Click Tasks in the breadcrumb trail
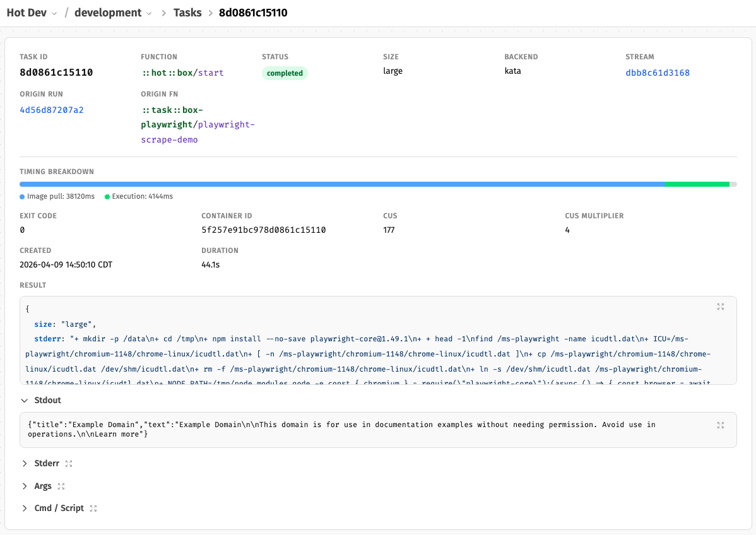The width and height of the screenshot is (756, 535). pos(187,13)
